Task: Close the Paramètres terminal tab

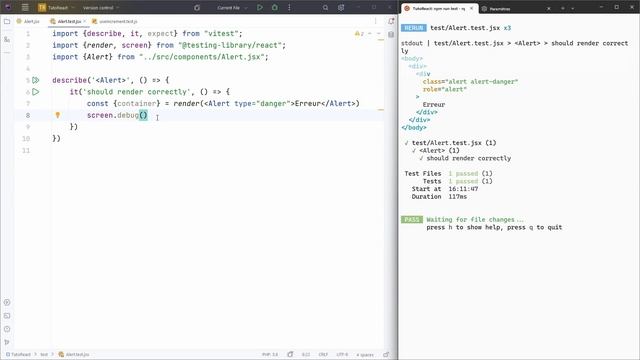Action: [x=549, y=9]
